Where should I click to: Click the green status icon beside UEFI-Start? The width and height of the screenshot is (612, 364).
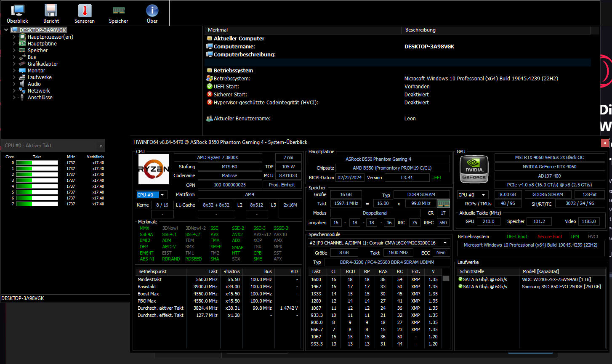(x=210, y=86)
